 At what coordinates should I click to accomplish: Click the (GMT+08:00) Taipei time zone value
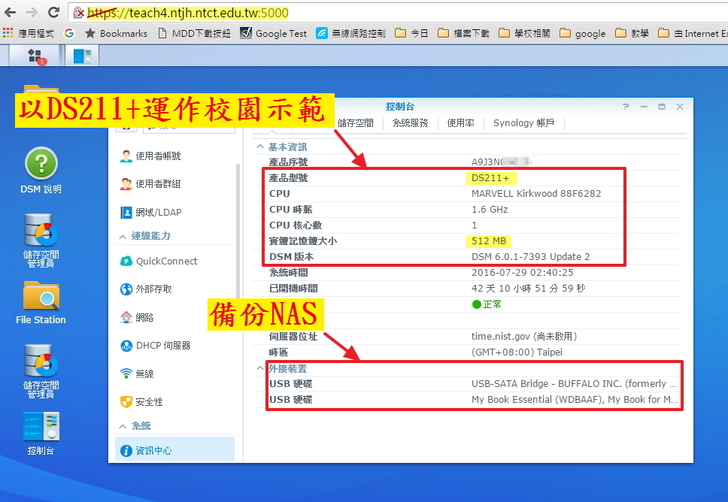517,352
